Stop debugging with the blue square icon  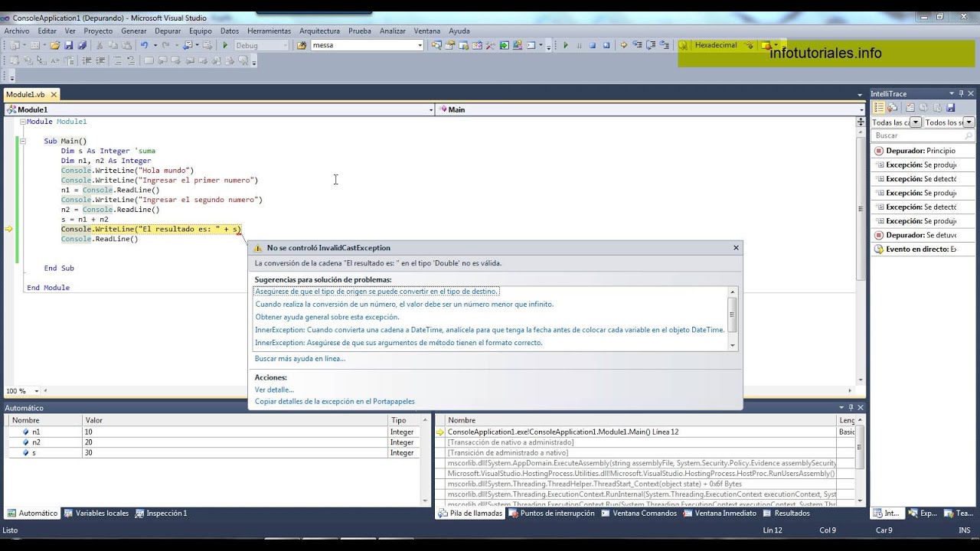pyautogui.click(x=593, y=45)
